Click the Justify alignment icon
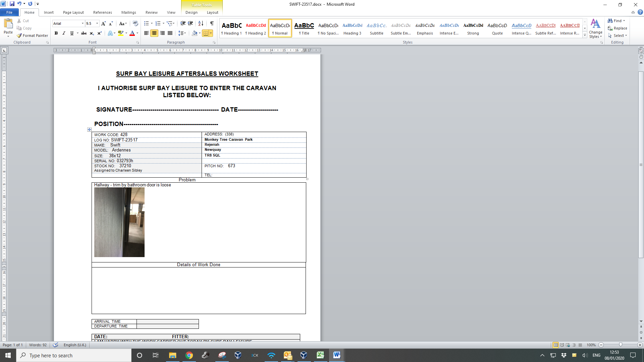 click(170, 33)
